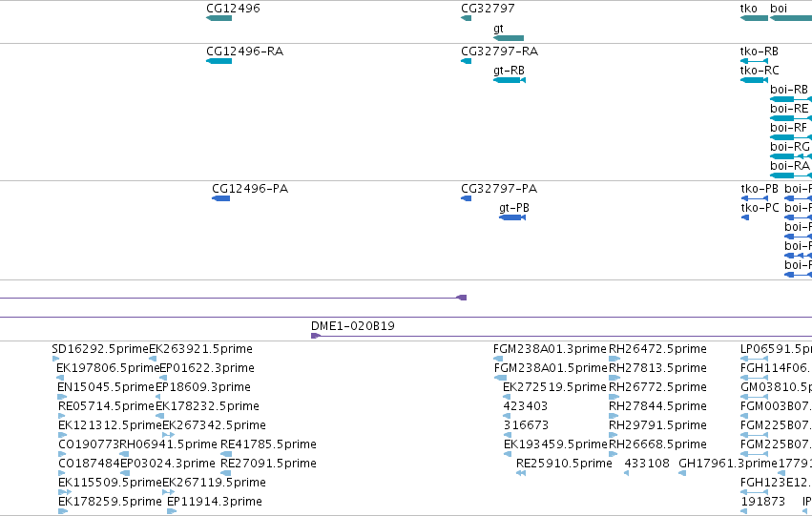Open the tko gene label
The image size is (812, 516).
click(x=749, y=9)
